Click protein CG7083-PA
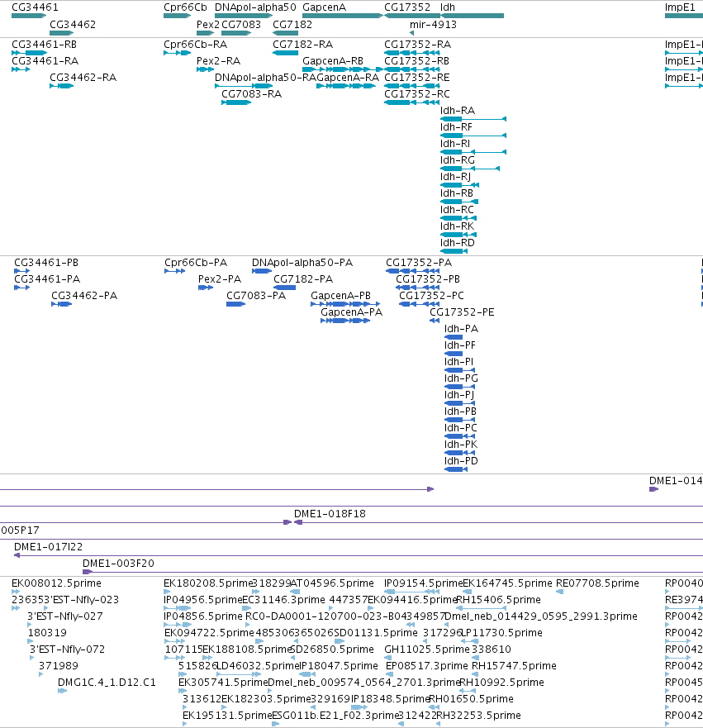This screenshot has width=703, height=728. coord(235,304)
